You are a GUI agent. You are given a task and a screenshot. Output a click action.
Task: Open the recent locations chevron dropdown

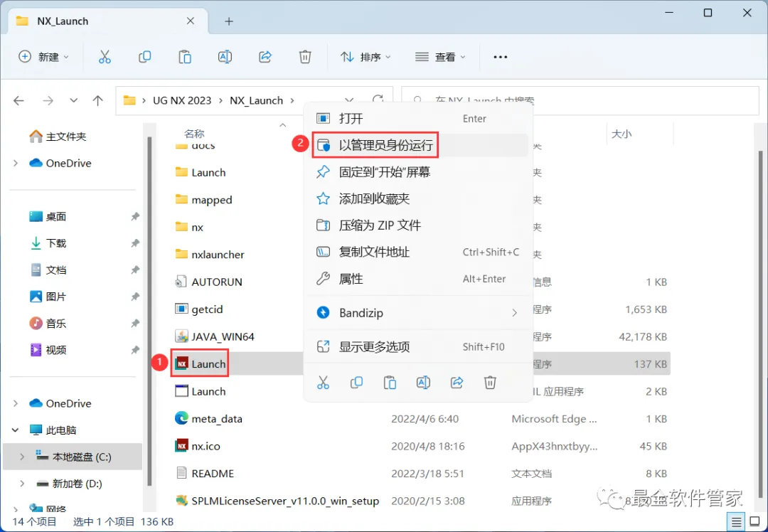[73, 101]
